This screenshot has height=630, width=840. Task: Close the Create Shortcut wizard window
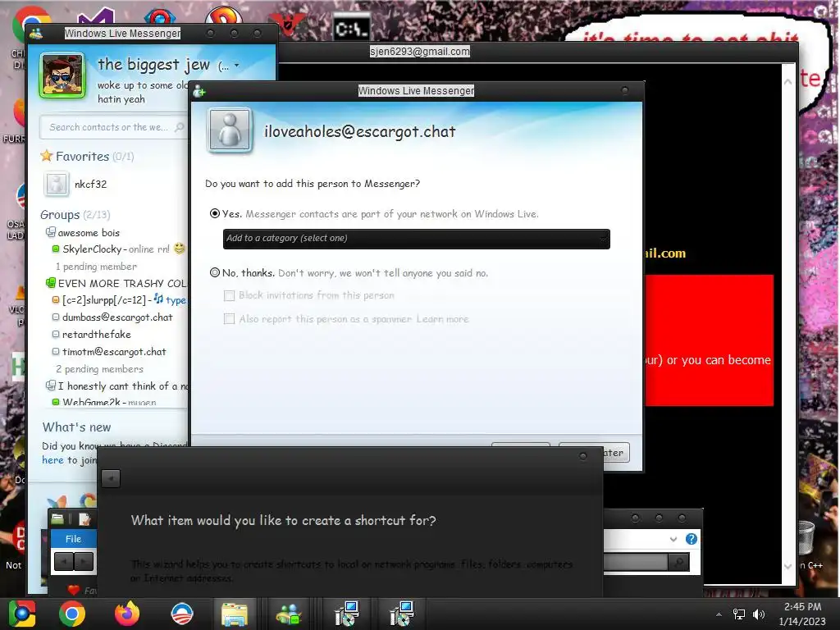pyautogui.click(x=583, y=456)
